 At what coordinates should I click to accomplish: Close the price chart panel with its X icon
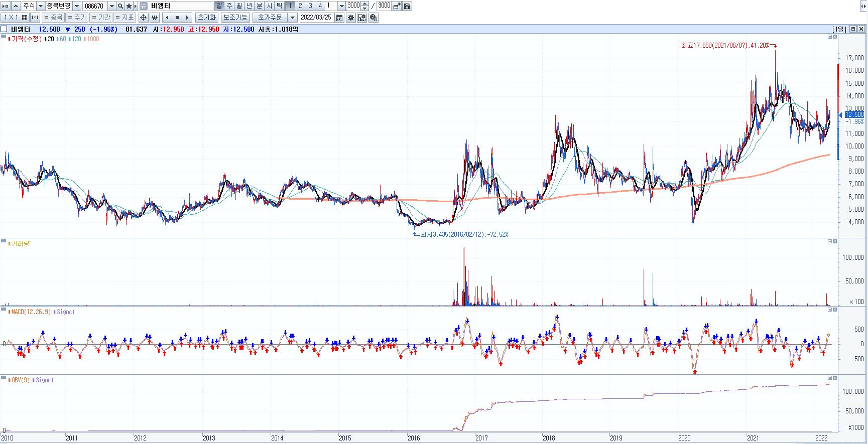tap(835, 37)
